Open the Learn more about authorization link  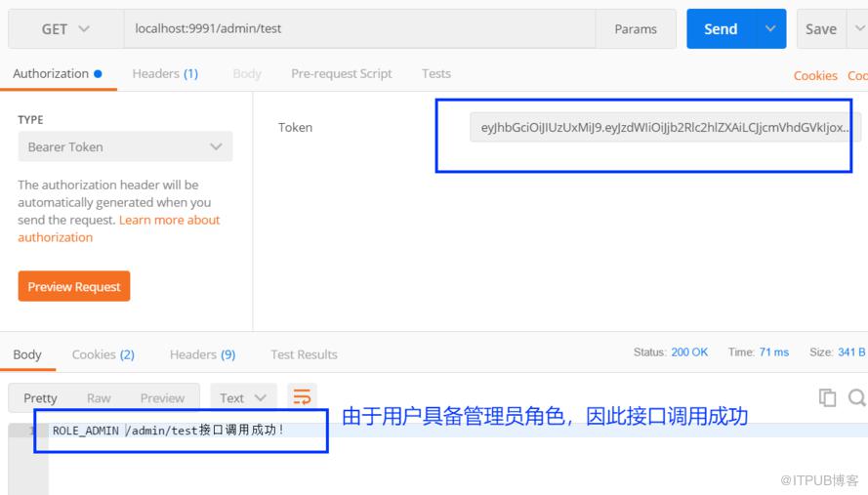point(118,228)
